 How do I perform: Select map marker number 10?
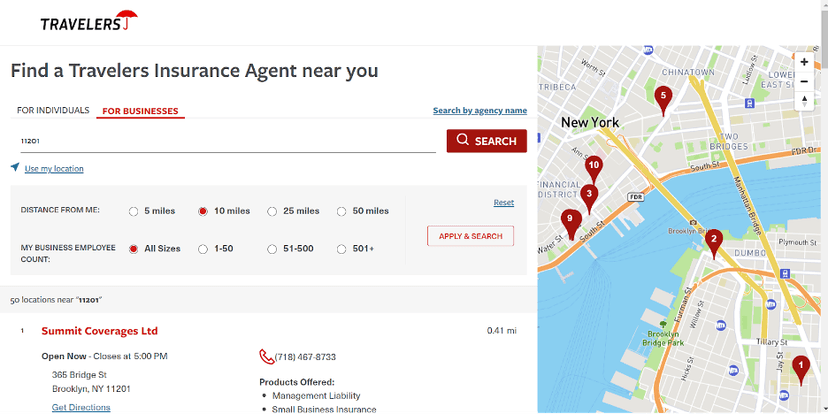pyautogui.click(x=594, y=167)
